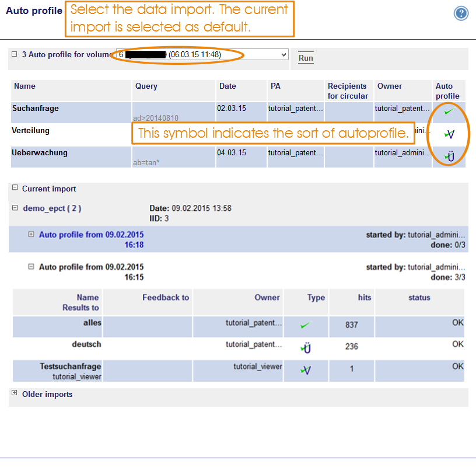Select the Suchanfrage profile name
476x467 pixels.
35,108
